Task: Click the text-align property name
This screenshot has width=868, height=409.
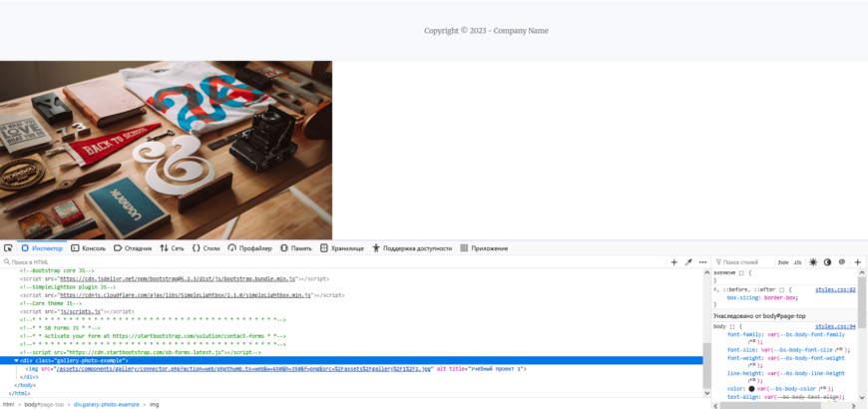Action: (741, 397)
